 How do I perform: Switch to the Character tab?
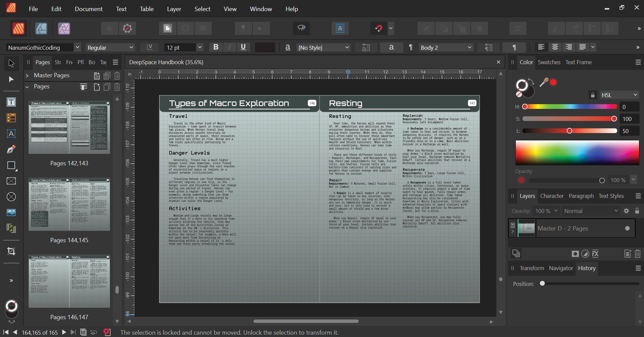[552, 196]
